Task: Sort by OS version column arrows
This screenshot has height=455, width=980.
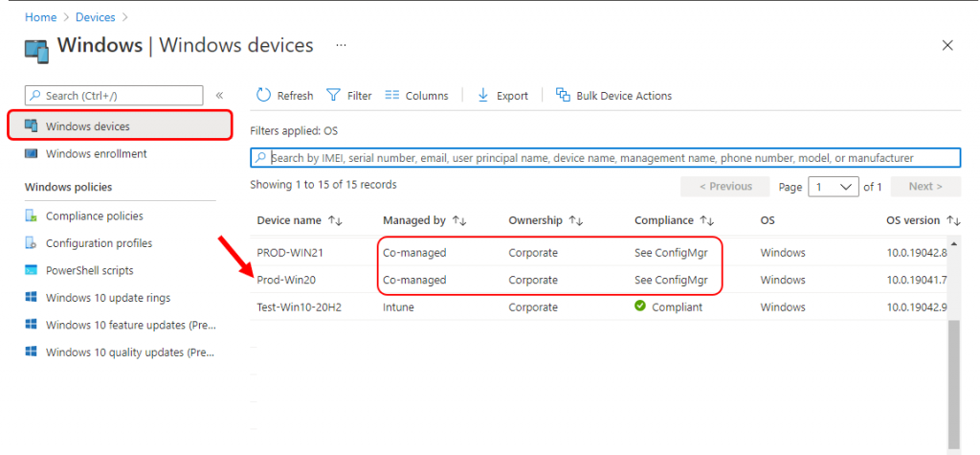Action: click(x=953, y=221)
